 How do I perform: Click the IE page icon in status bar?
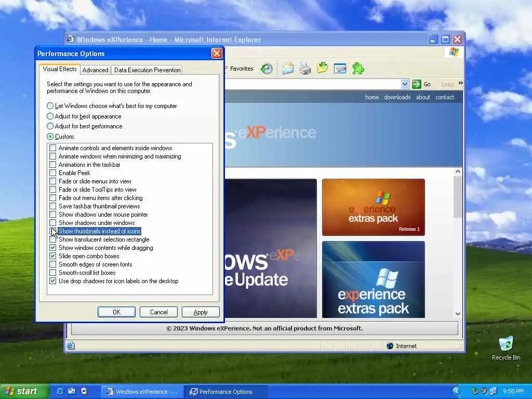coord(71,345)
